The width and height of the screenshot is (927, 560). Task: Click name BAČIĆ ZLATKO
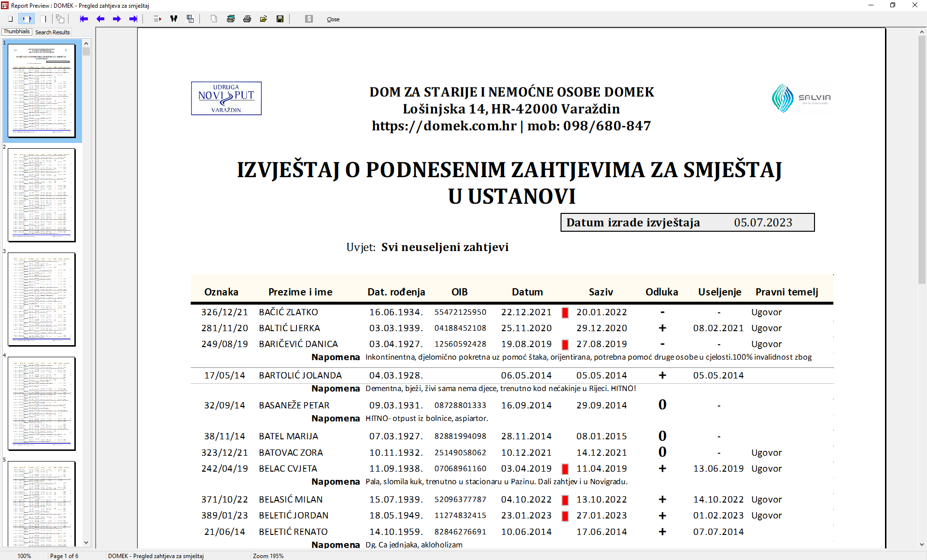point(288,312)
